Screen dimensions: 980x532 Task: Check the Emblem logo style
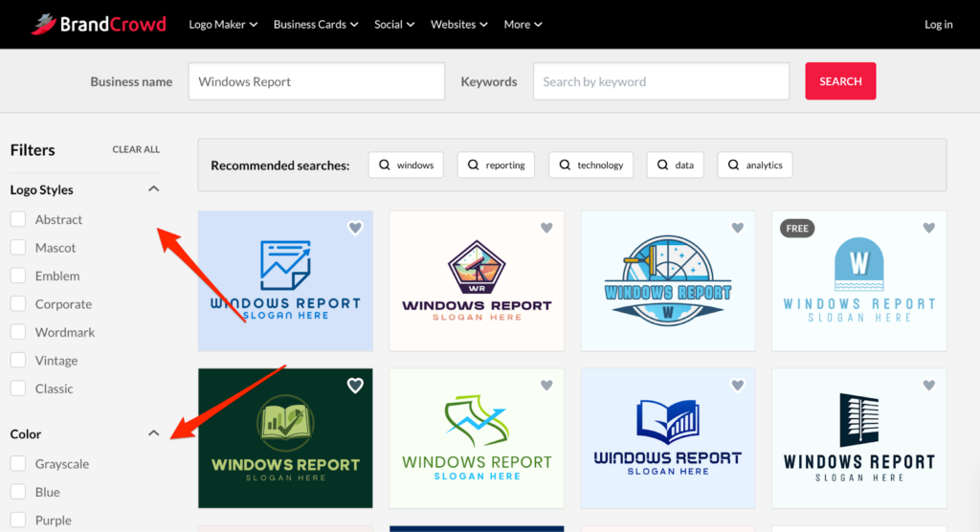click(18, 276)
